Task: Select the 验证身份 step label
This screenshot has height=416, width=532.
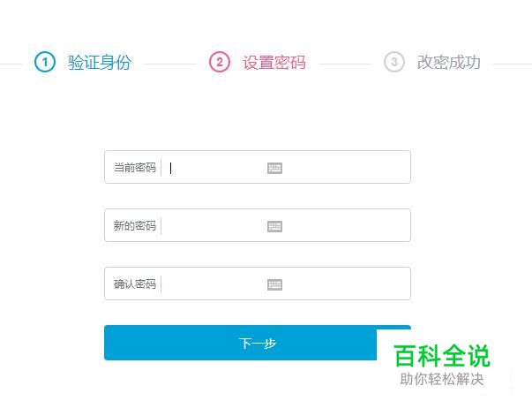Action: [100, 63]
